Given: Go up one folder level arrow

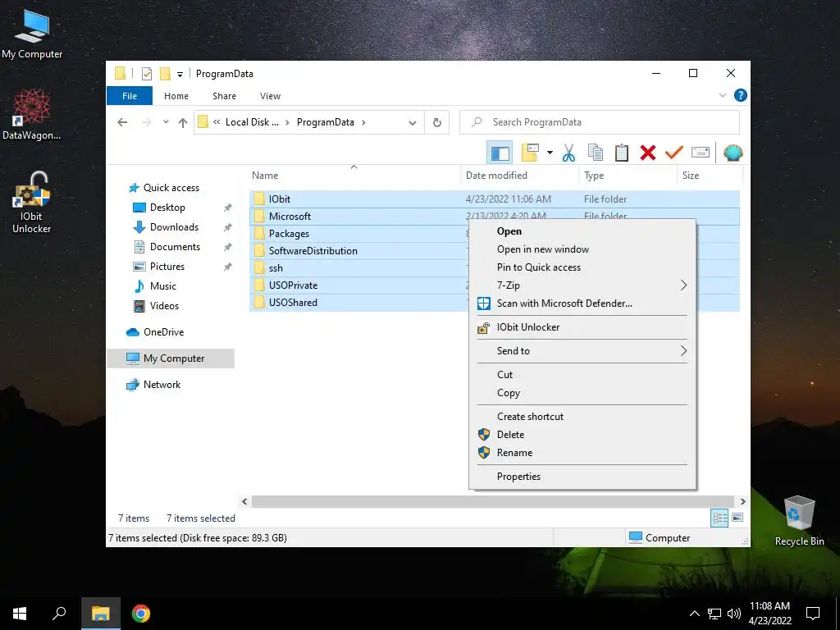Looking at the screenshot, I should pos(183,123).
